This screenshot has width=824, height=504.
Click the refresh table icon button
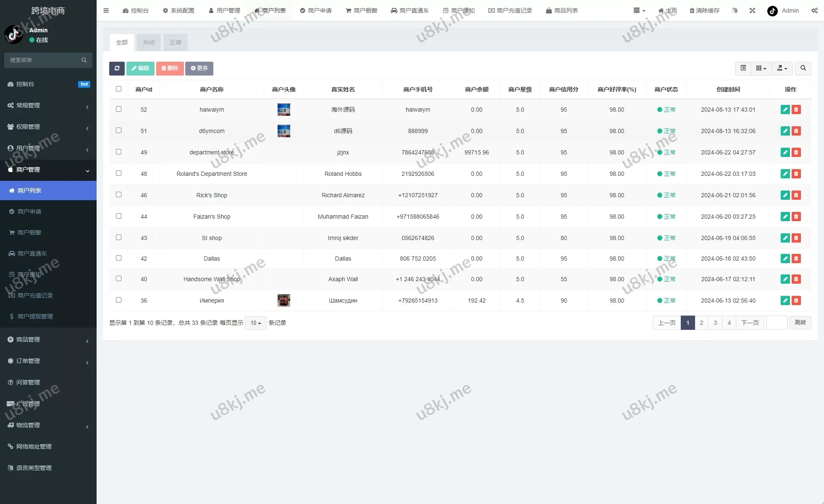117,68
